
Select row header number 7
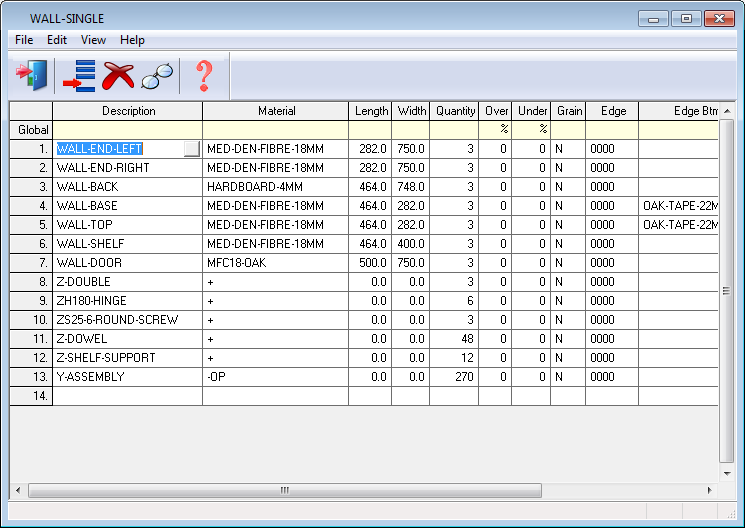31,263
